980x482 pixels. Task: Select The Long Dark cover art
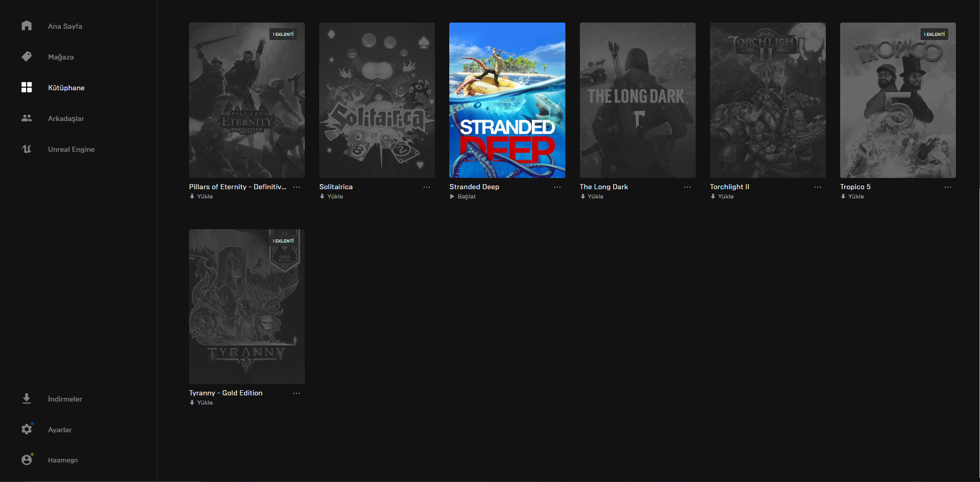point(637,100)
